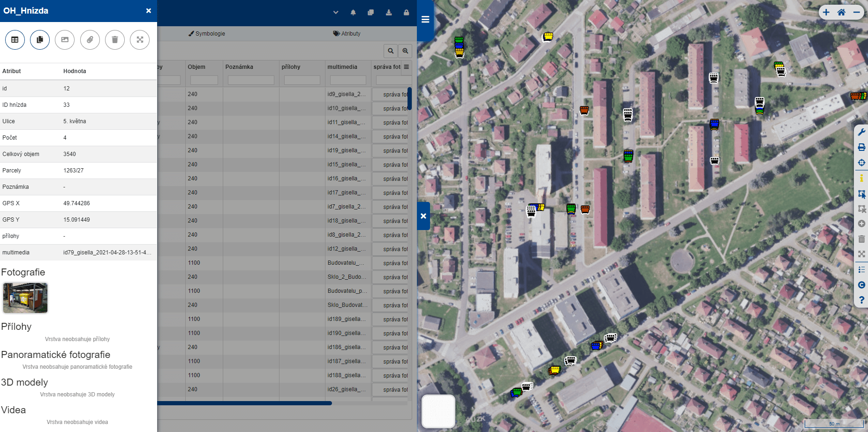Click the home extent map button

841,13
